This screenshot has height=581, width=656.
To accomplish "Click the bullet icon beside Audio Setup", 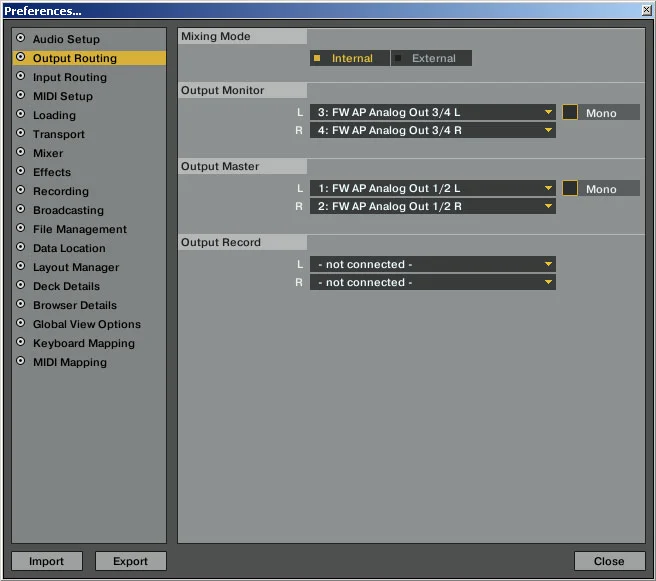I will [x=20, y=39].
